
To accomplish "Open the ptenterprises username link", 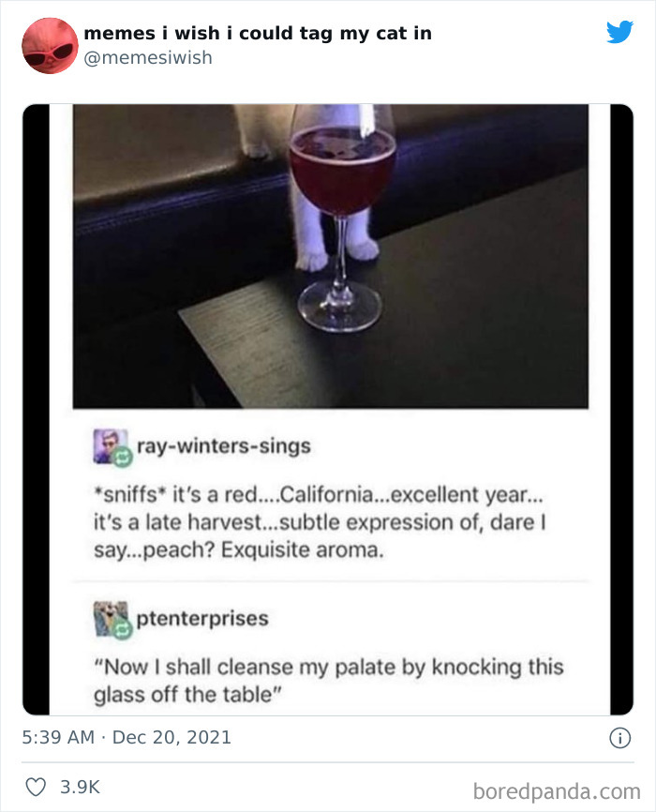I will (202, 618).
